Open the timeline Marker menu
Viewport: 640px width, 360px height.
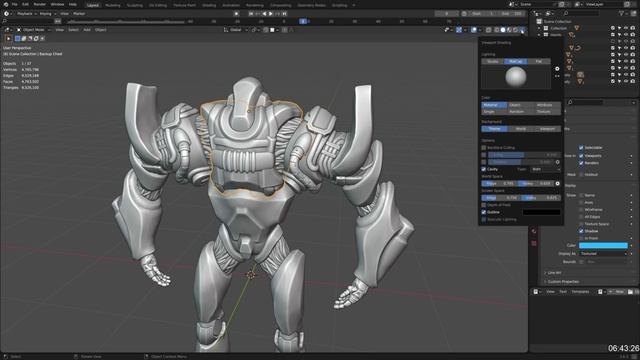tap(79, 13)
